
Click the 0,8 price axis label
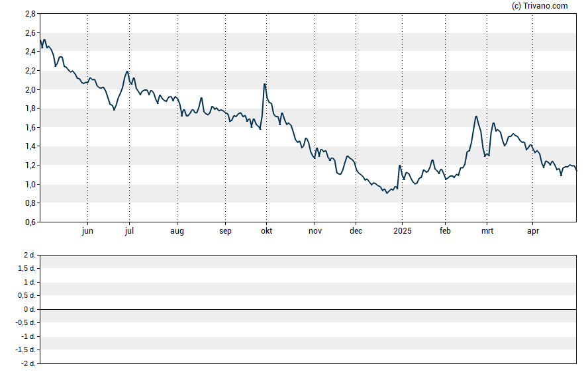coord(30,203)
